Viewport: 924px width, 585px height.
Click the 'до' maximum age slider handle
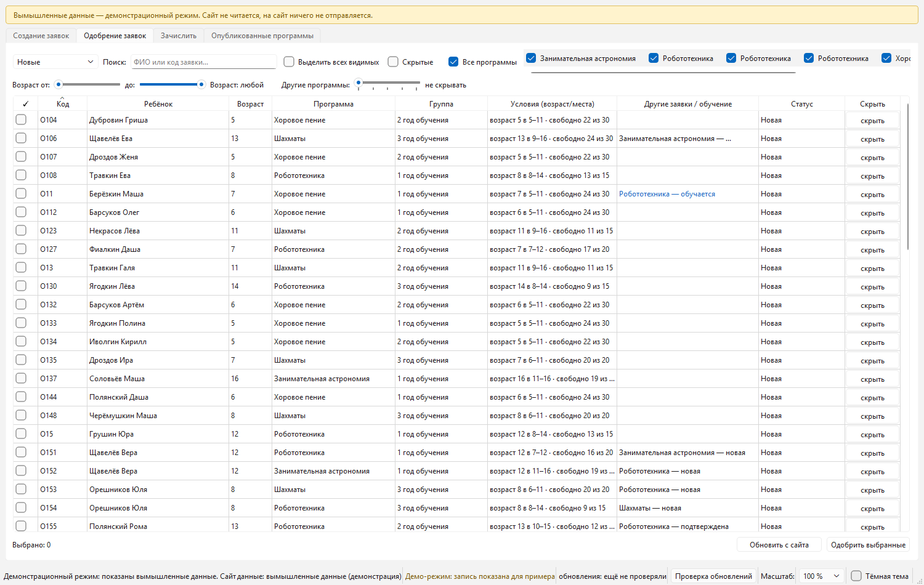[x=201, y=84]
